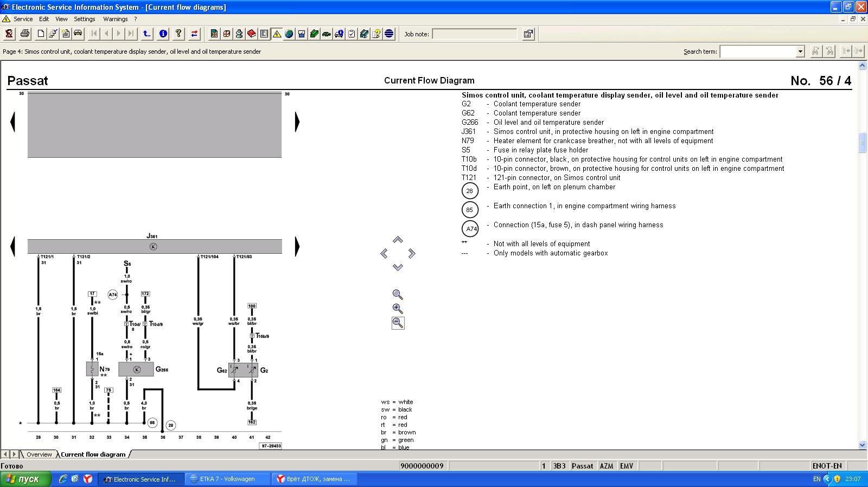Click the printer icon in toolbar
This screenshot has height=487, width=868.
point(24,34)
